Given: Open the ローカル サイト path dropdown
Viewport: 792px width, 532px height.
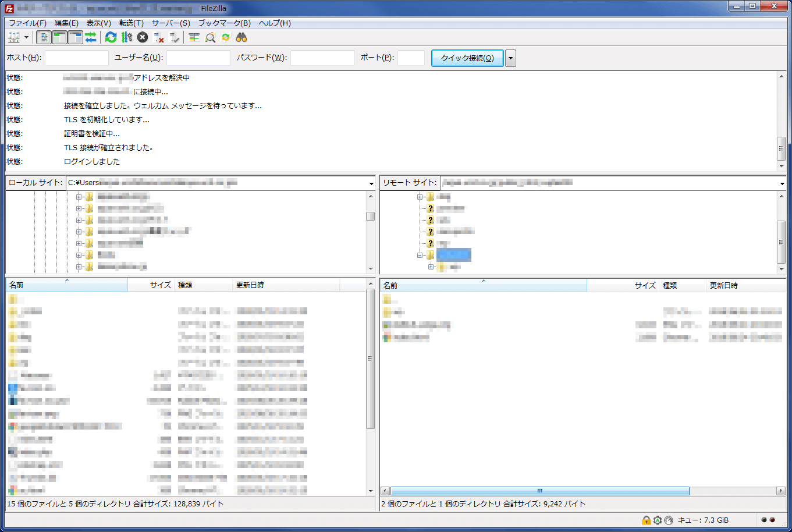Looking at the screenshot, I should tap(371, 183).
